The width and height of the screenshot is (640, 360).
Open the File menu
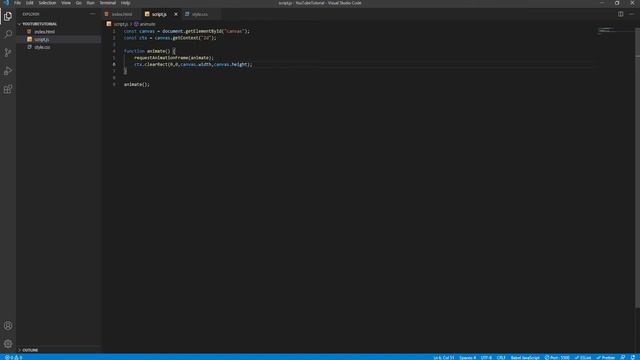pyautogui.click(x=18, y=3)
